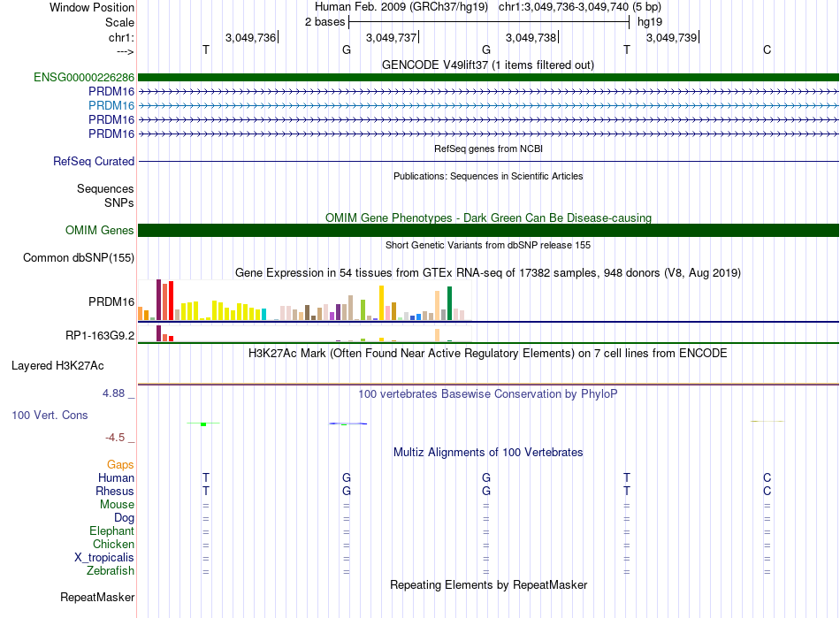The height and width of the screenshot is (618, 840).
Task: Open the light-blue PRDM16 transcript label
Action: pos(111,105)
